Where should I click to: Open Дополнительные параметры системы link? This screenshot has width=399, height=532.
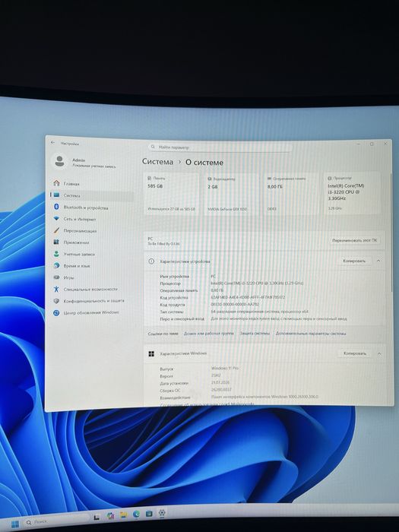tap(311, 334)
